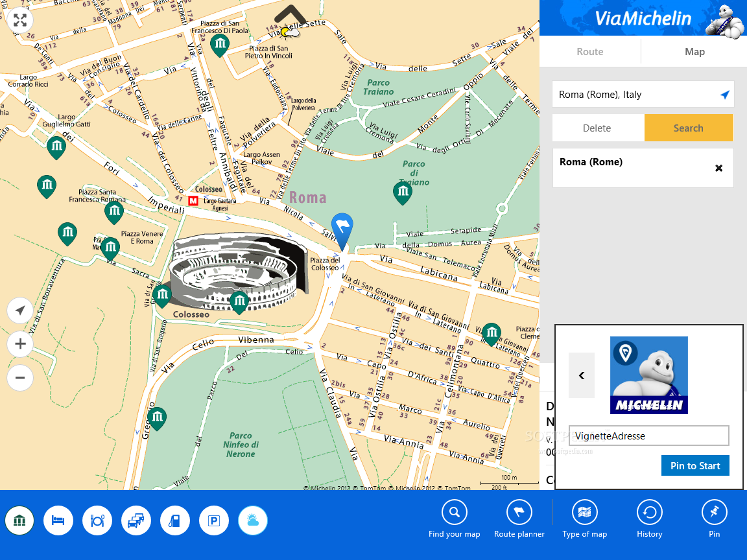Toggle petrol stations filter icon
Screen dimensions: 747x560
[x=175, y=520]
